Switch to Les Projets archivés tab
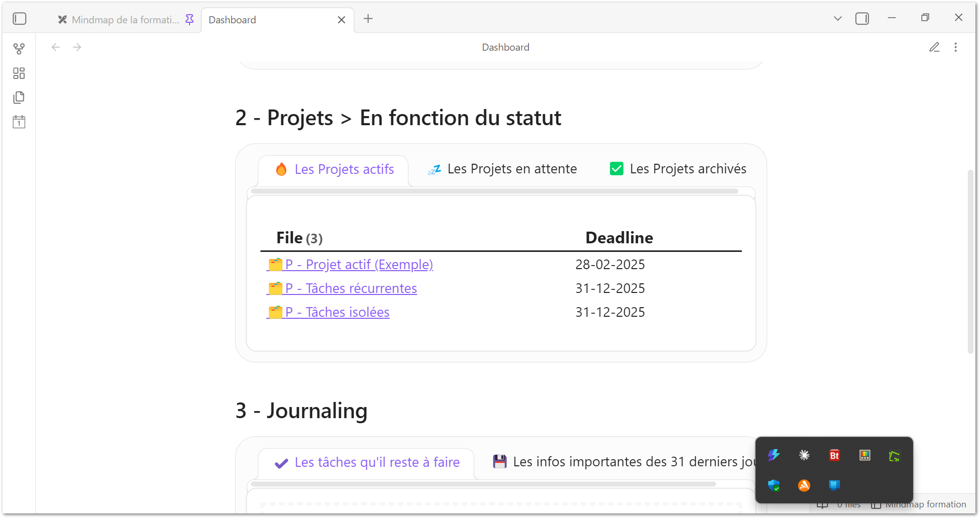 [x=678, y=169]
